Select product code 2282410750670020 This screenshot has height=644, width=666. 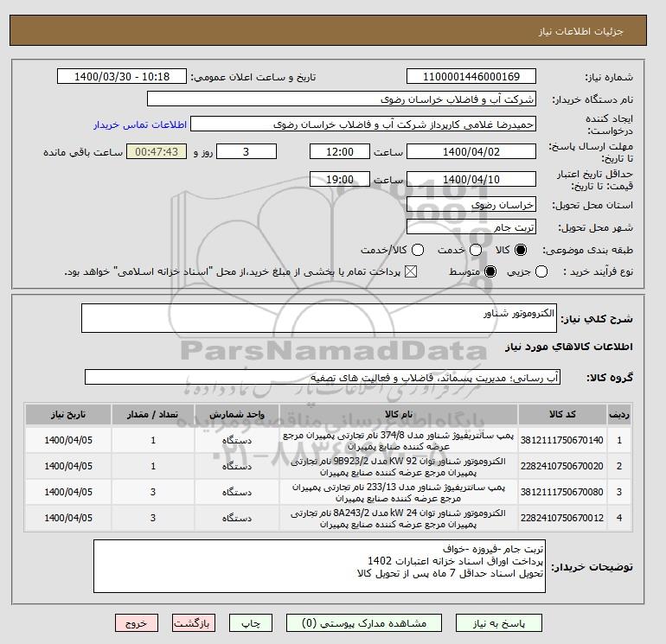562,466
